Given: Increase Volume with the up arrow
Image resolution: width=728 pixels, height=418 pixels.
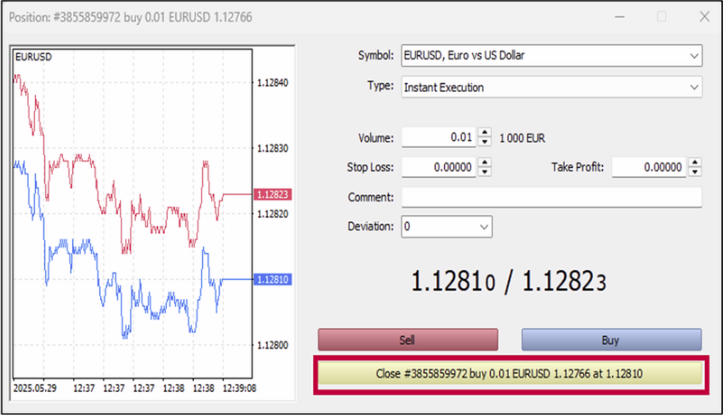Looking at the screenshot, I should pos(485,134).
